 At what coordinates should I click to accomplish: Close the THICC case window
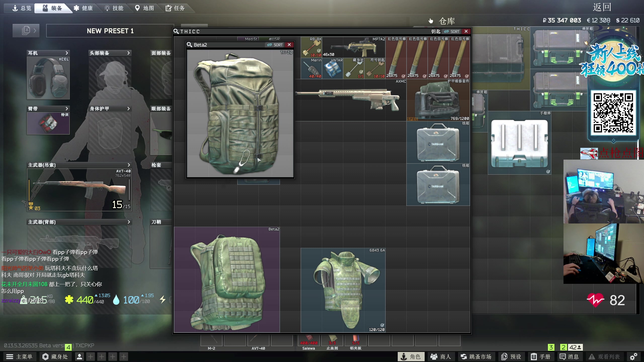tap(466, 31)
